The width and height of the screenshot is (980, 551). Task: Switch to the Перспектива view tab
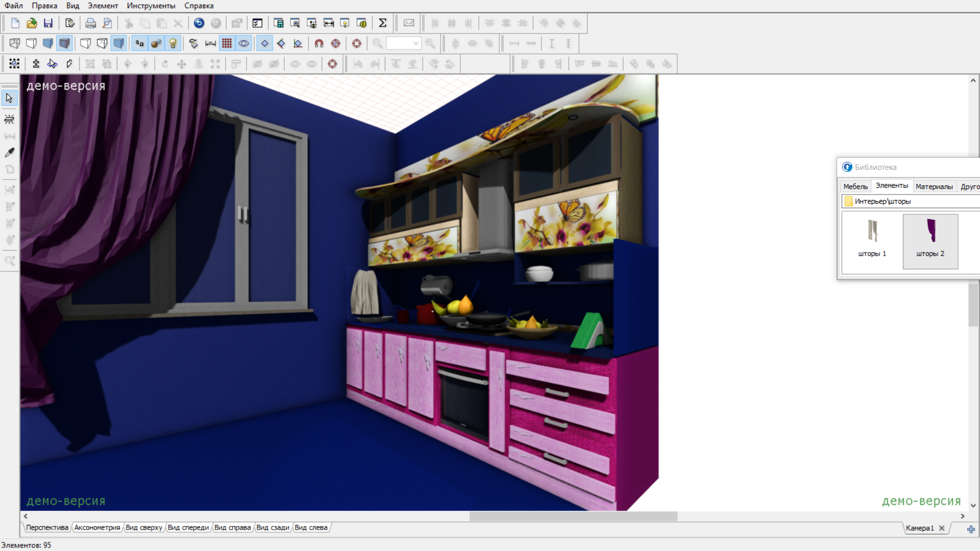47,528
